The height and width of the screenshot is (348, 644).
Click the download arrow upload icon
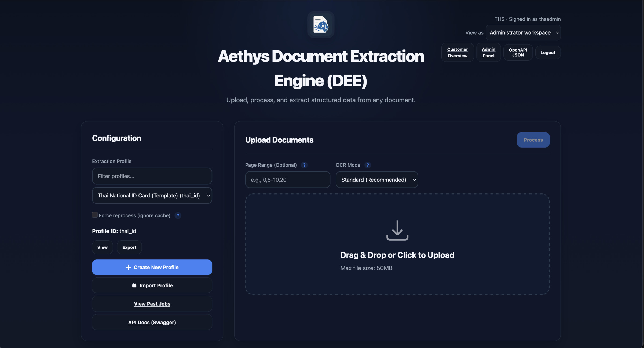pos(397,230)
